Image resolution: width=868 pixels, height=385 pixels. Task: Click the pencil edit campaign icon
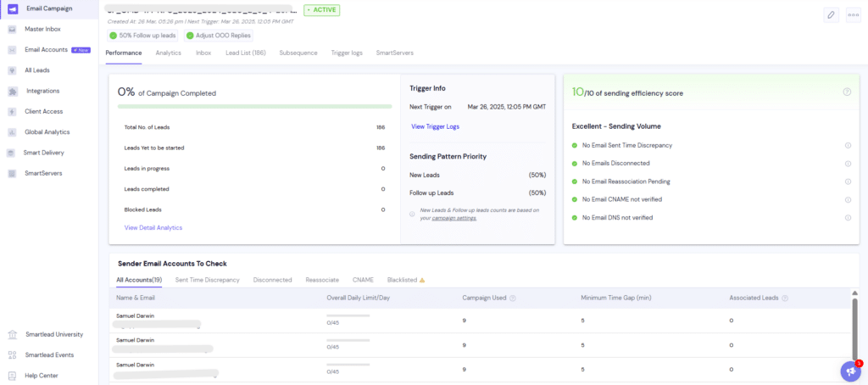831,15
